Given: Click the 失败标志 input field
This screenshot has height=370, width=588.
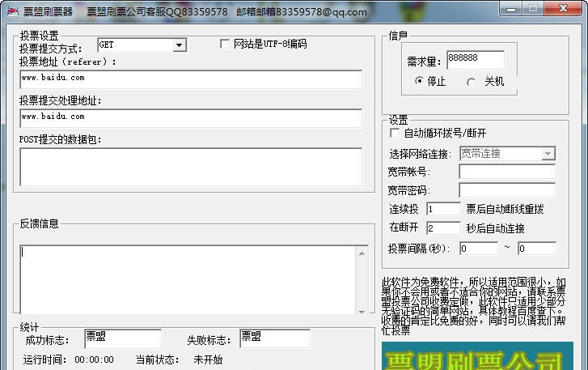Looking at the screenshot, I should [275, 339].
